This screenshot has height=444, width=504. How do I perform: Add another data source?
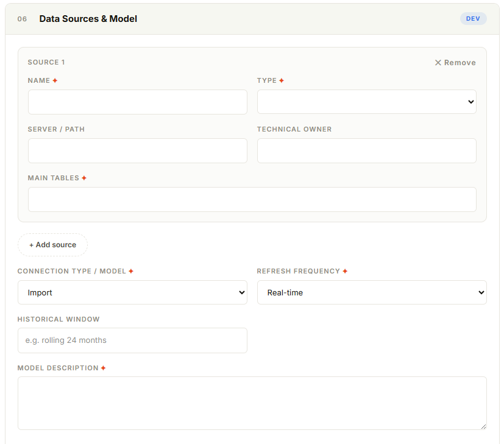pyautogui.click(x=52, y=245)
